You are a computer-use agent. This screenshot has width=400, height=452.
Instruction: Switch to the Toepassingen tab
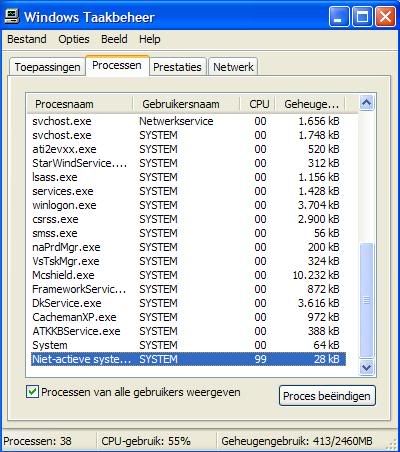(x=47, y=67)
